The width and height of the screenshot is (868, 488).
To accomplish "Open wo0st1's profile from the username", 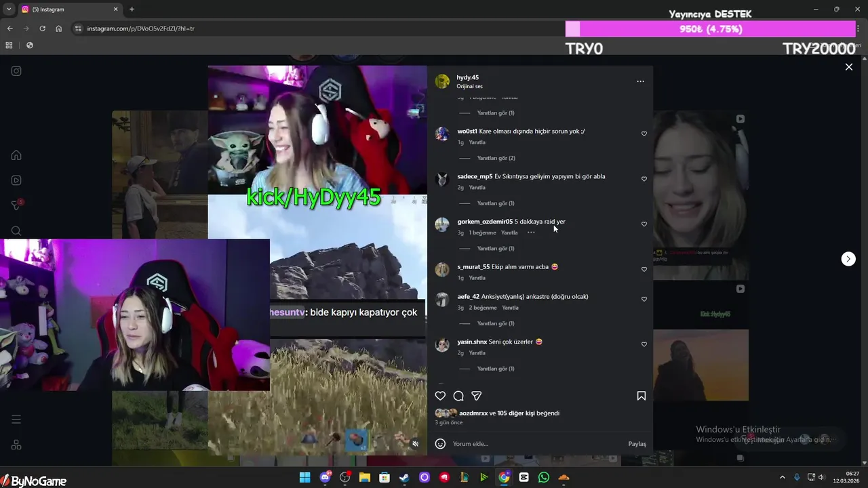I will pos(467,131).
